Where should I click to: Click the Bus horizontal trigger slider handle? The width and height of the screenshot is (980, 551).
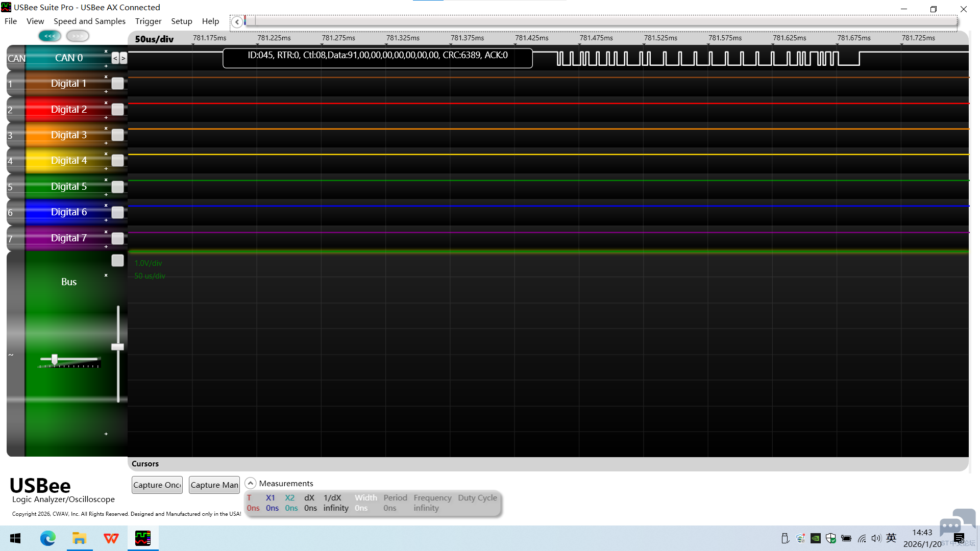[x=55, y=360]
